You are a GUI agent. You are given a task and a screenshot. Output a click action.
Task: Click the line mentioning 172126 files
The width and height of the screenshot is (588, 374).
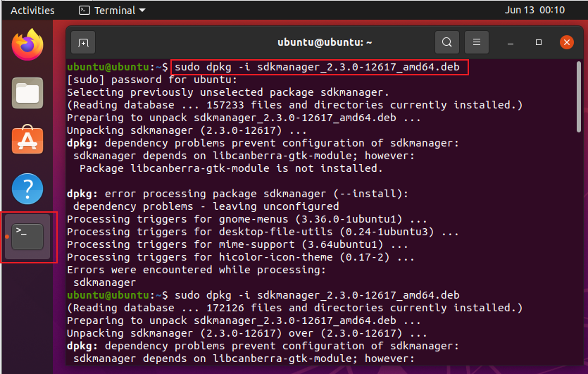coord(294,308)
